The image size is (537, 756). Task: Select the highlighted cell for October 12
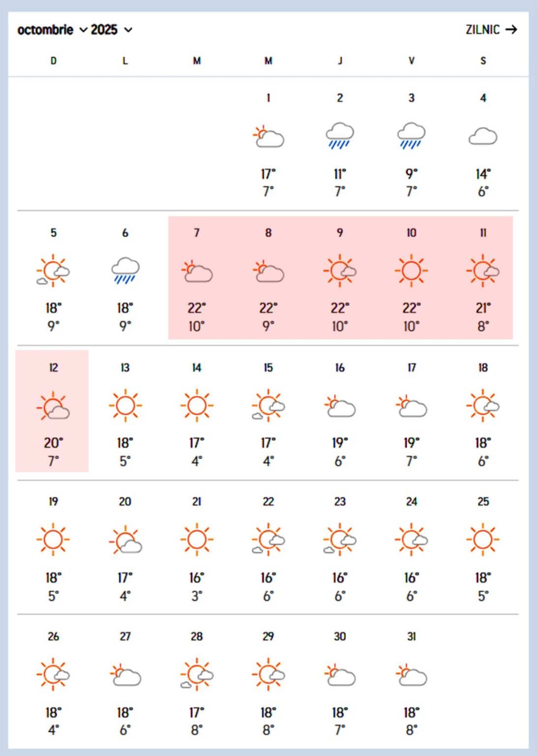(x=53, y=412)
